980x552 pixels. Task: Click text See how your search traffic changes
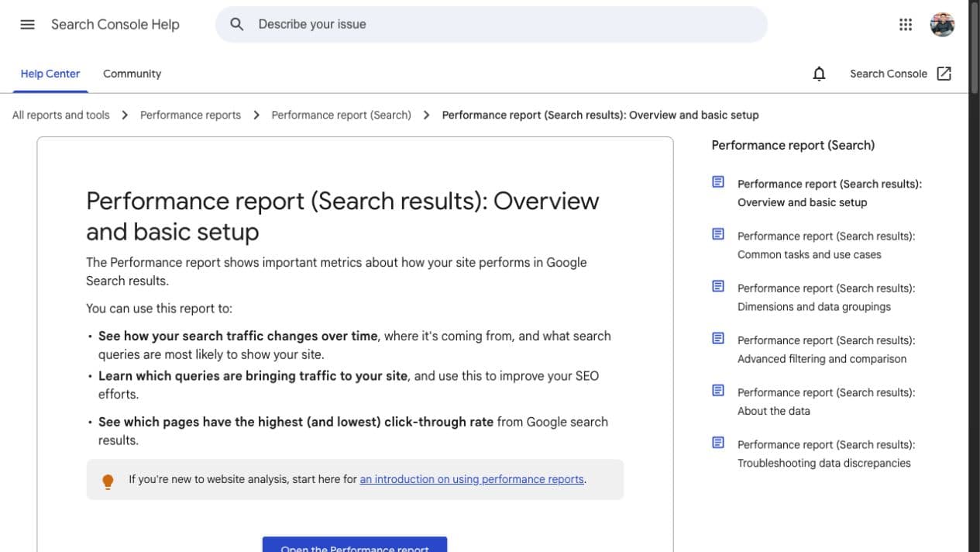238,336
